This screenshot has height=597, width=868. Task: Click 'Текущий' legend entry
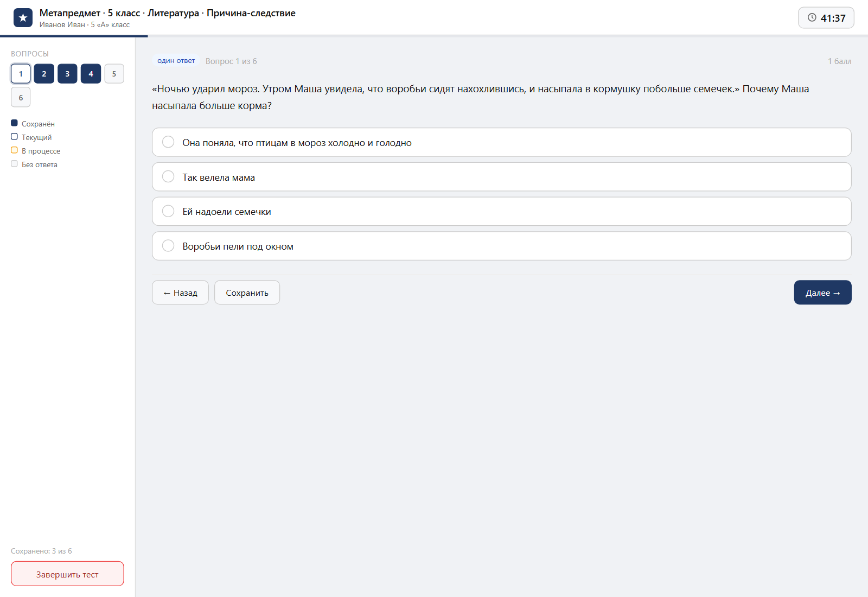31,137
